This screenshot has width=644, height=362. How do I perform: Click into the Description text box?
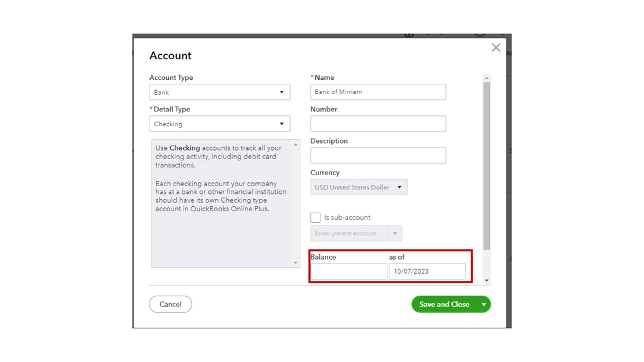point(378,155)
